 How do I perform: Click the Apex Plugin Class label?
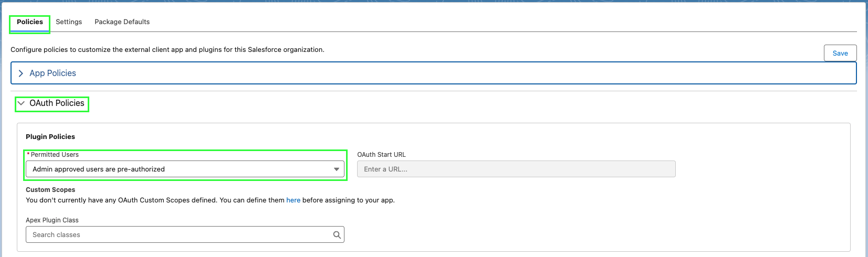pos(52,220)
